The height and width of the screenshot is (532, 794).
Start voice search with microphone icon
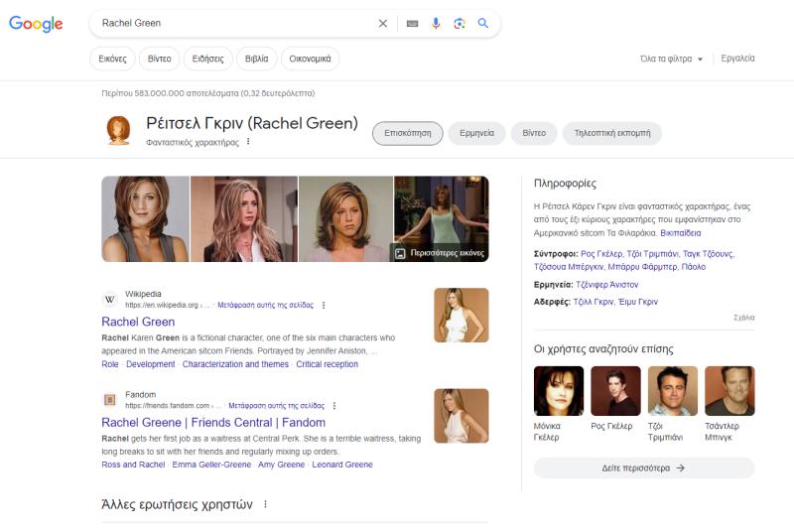pyautogui.click(x=436, y=23)
